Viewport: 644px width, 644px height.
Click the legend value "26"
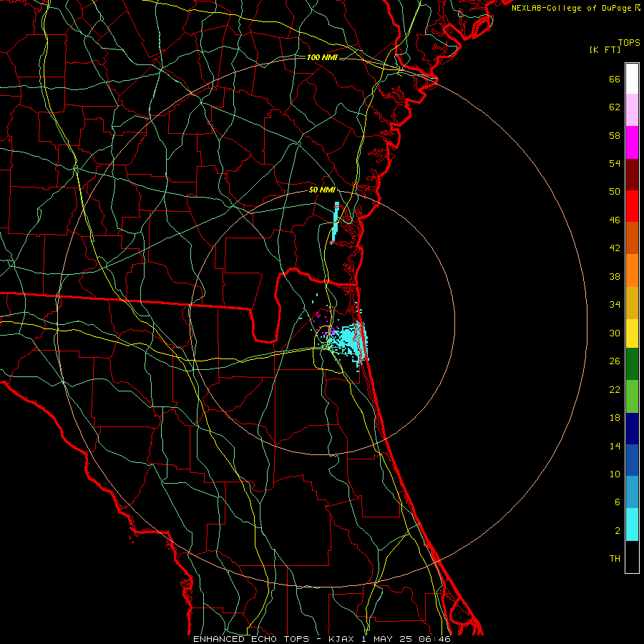(615, 361)
